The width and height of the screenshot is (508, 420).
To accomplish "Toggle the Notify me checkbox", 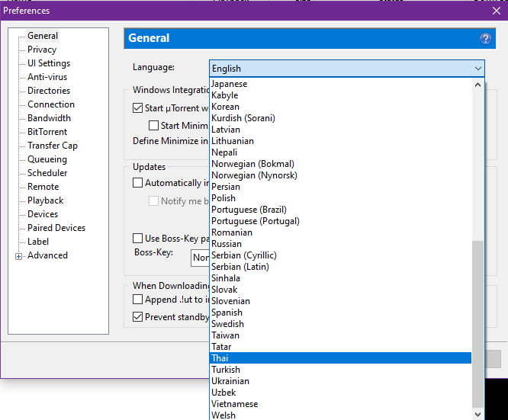I will tap(153, 200).
